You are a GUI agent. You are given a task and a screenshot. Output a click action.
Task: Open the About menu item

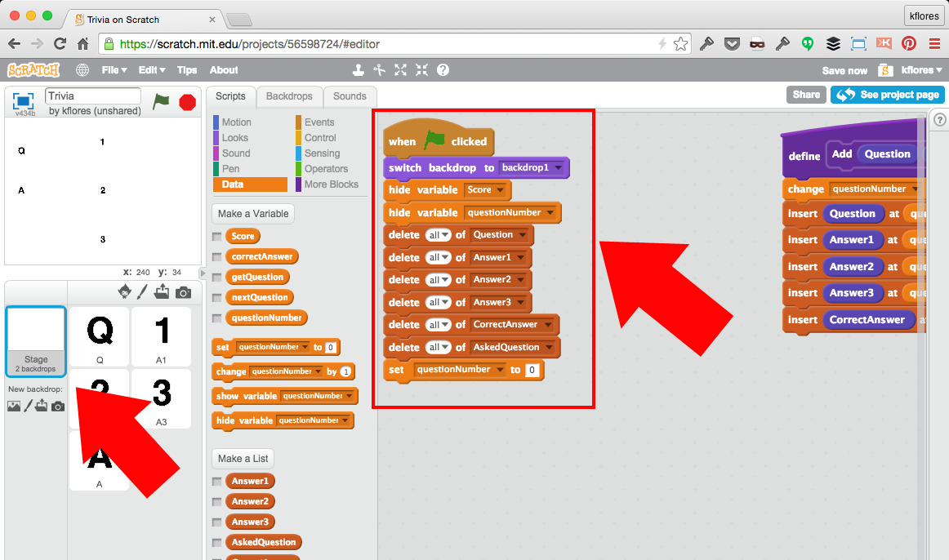point(223,70)
